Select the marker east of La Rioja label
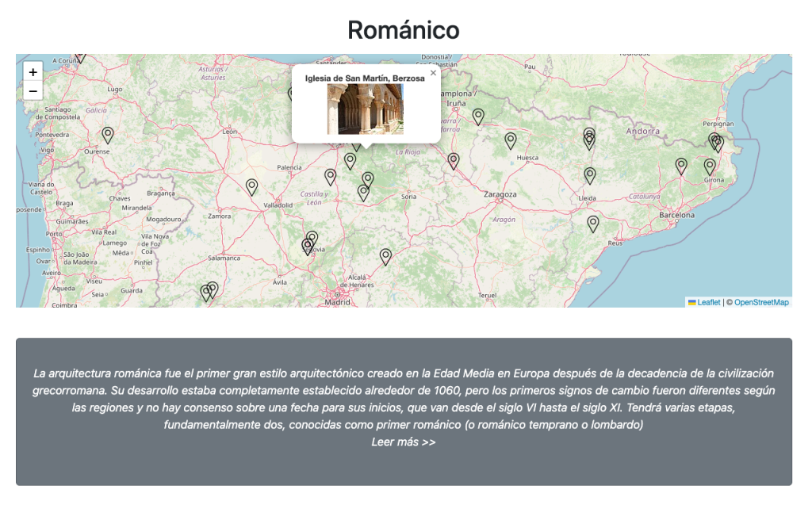Image resolution: width=812 pixels, height=513 pixels. 454,161
